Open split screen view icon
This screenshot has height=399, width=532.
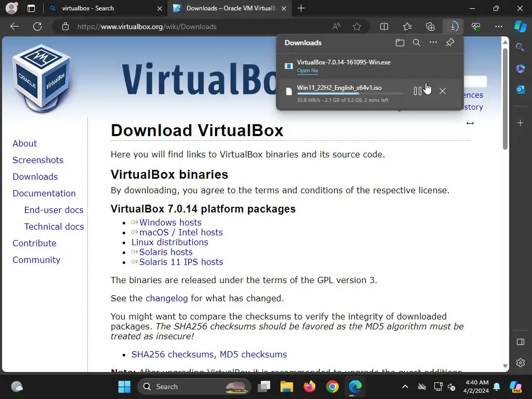[x=384, y=26]
